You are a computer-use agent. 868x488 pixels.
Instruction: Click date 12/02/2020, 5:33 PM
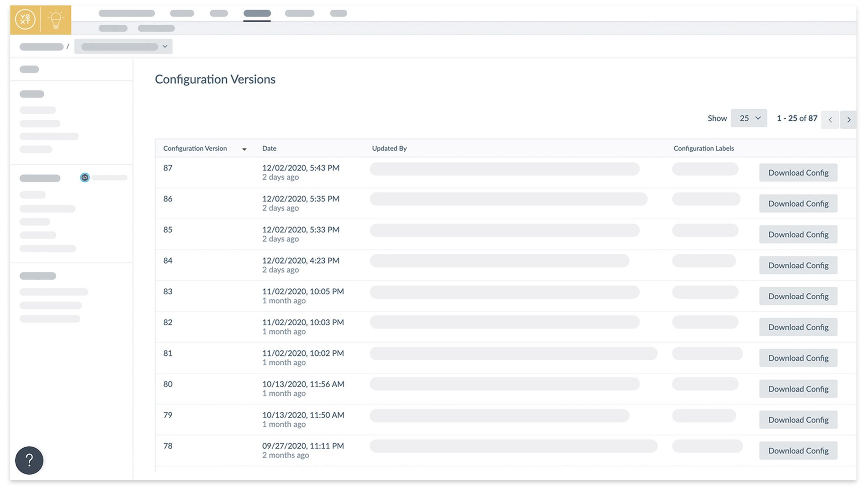click(x=301, y=229)
